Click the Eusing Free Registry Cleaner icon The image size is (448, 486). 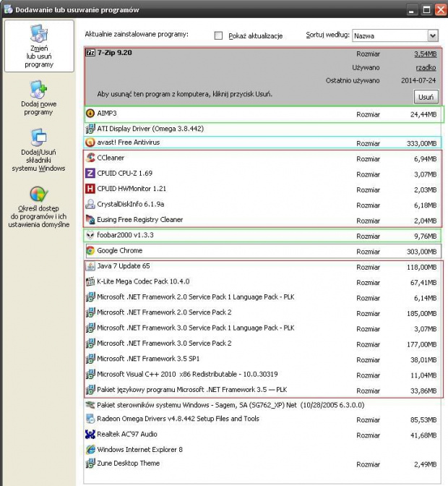(x=90, y=220)
